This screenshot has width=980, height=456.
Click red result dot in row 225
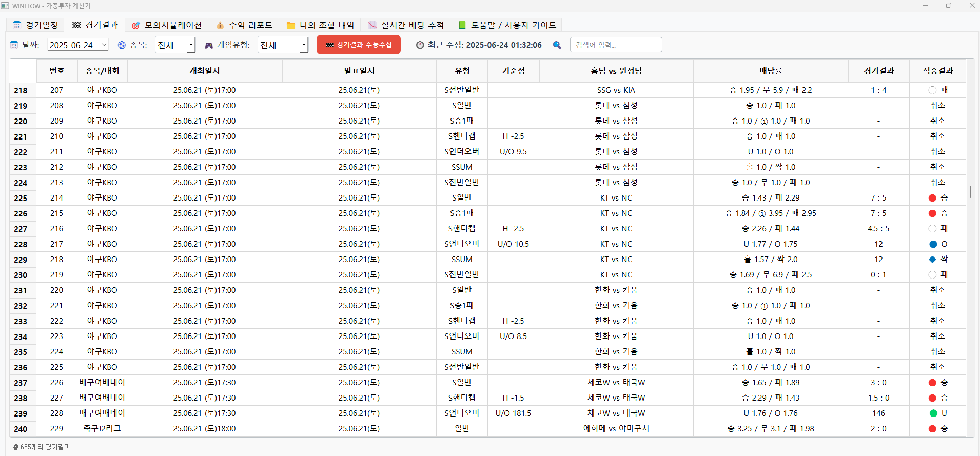tap(932, 198)
